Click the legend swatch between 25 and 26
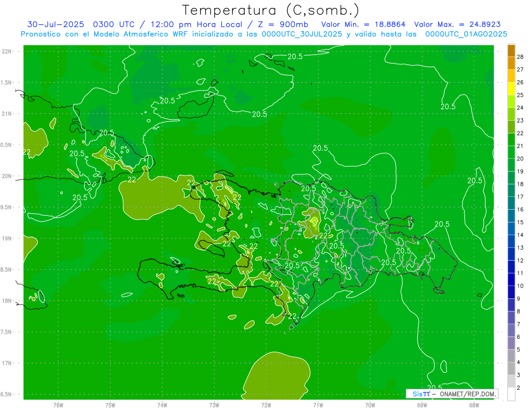This screenshot has width=532, height=411. click(x=511, y=89)
